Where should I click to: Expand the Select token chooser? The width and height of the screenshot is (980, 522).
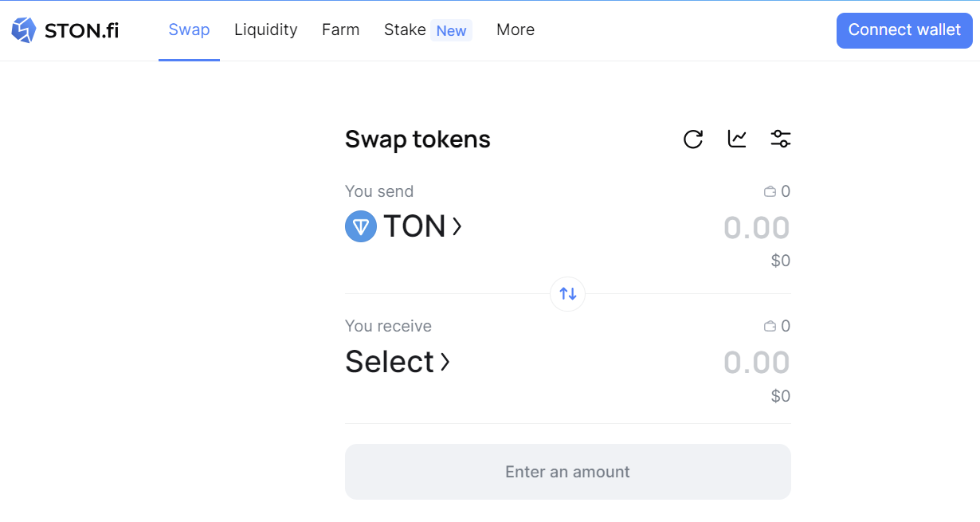coord(398,363)
